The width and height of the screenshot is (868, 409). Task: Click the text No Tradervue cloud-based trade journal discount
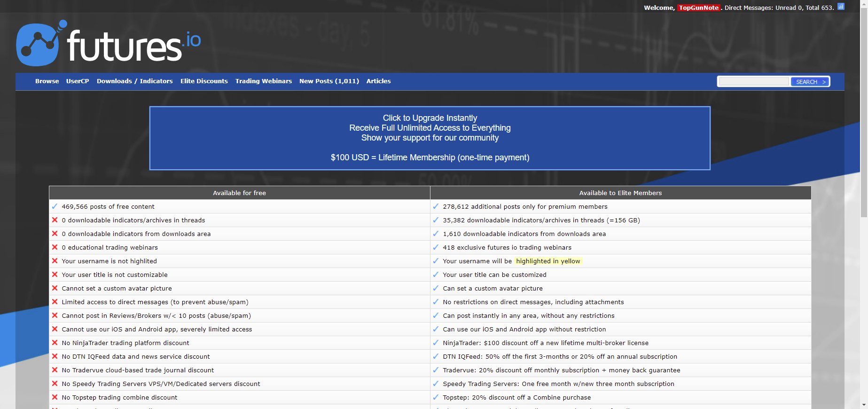pyautogui.click(x=138, y=370)
